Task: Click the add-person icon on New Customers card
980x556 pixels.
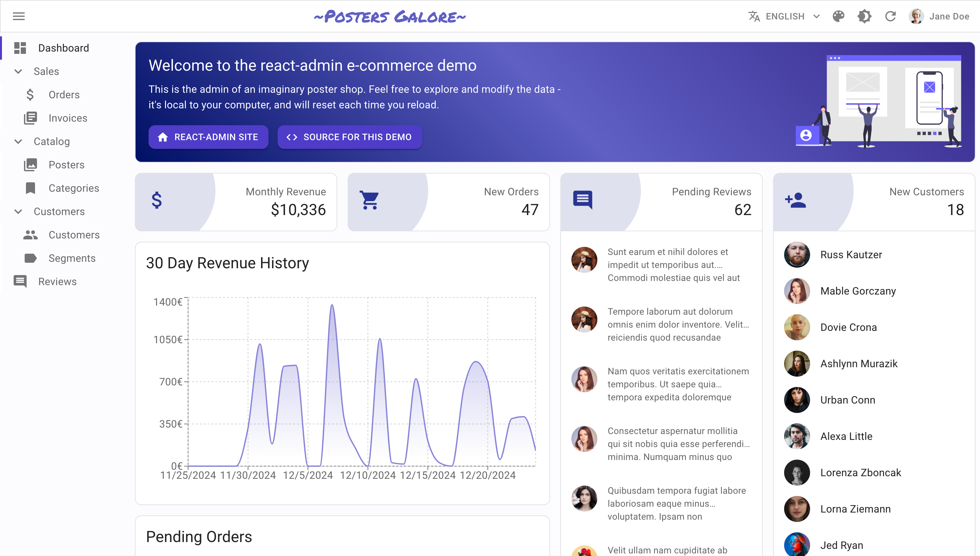Action: point(796,200)
